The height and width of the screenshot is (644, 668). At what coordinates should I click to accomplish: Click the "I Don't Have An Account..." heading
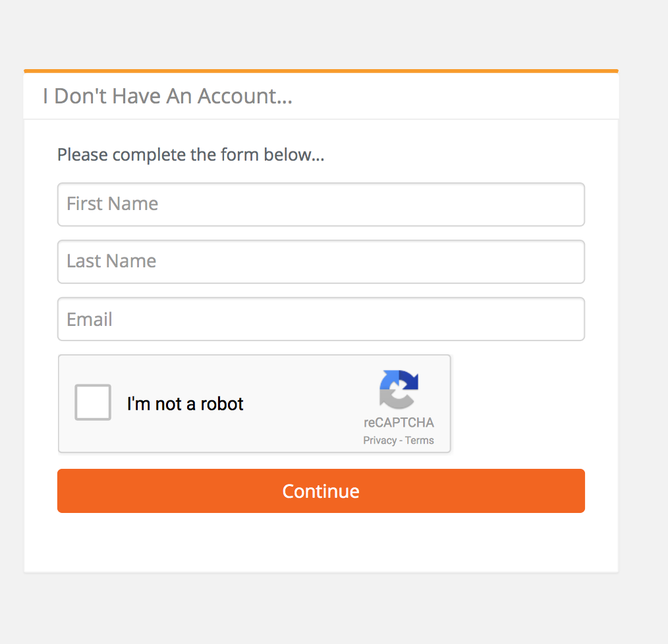click(x=167, y=96)
